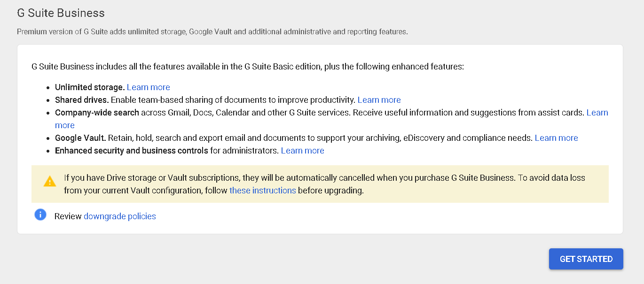Viewport: 644px width, 284px height.
Task: Open the Unlimited storage Learn more link
Action: 148,87
